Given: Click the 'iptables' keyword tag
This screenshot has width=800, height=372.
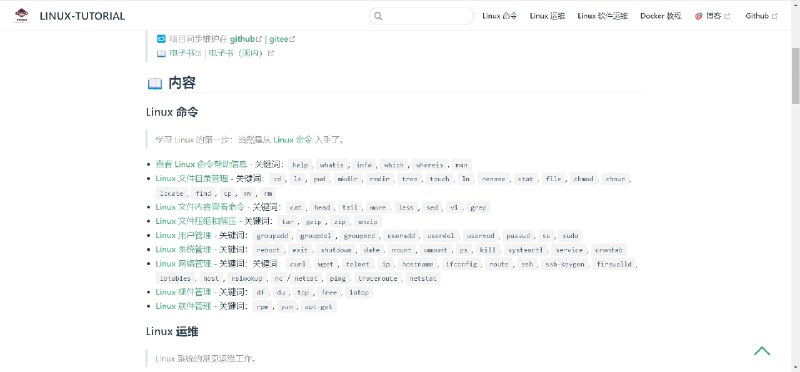Looking at the screenshot, I should click(x=175, y=279).
